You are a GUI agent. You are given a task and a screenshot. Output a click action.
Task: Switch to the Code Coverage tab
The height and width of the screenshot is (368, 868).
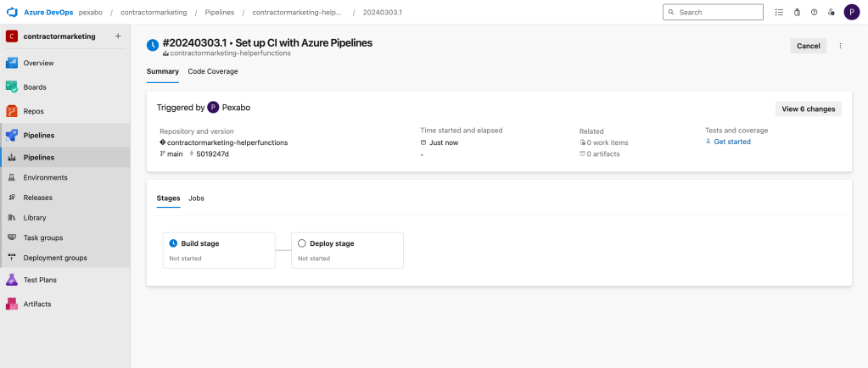pyautogui.click(x=213, y=71)
